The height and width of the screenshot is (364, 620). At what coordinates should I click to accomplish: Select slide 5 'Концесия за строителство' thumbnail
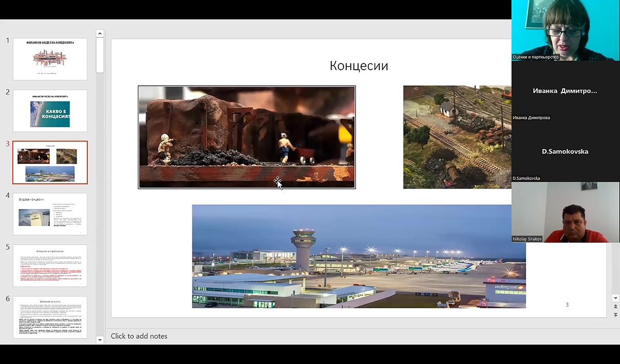[50, 265]
